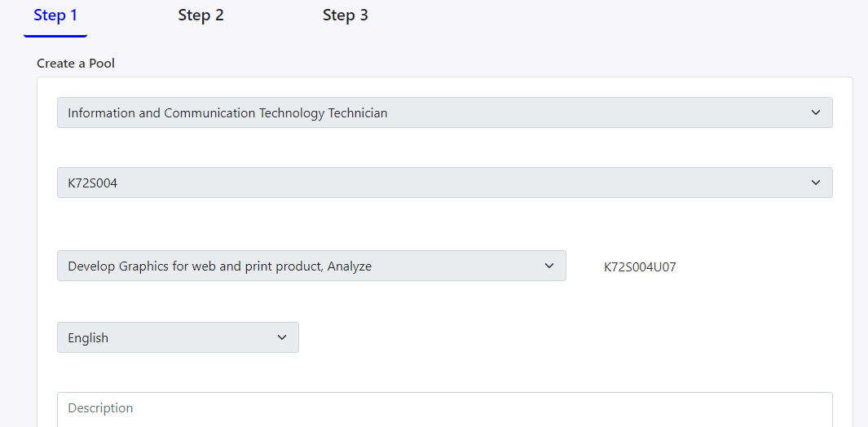Click the selected text 'Information and Communication Technology Technician'
The height and width of the screenshot is (427, 868).
pyautogui.click(x=227, y=113)
